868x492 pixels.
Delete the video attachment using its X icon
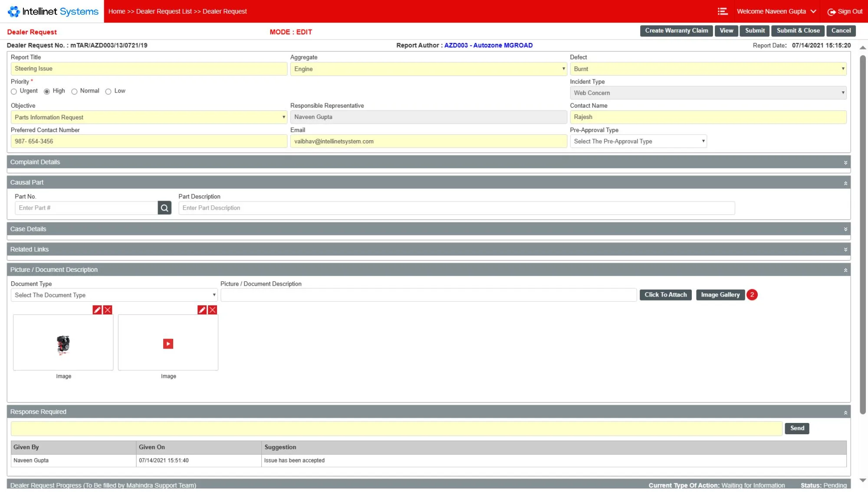click(213, 310)
